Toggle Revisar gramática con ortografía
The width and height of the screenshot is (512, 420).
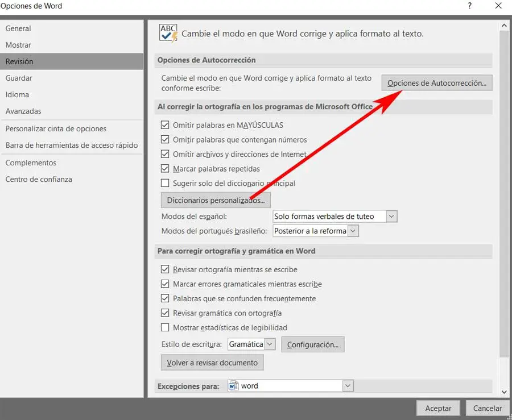click(x=165, y=313)
